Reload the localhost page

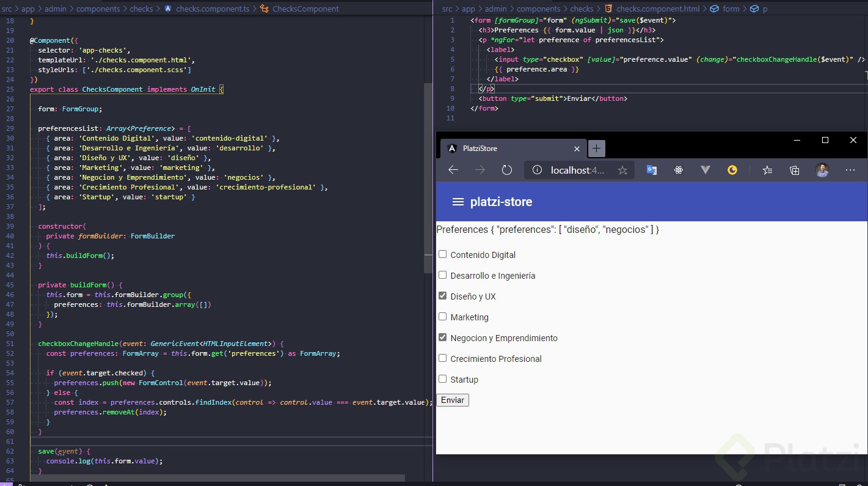tap(506, 170)
